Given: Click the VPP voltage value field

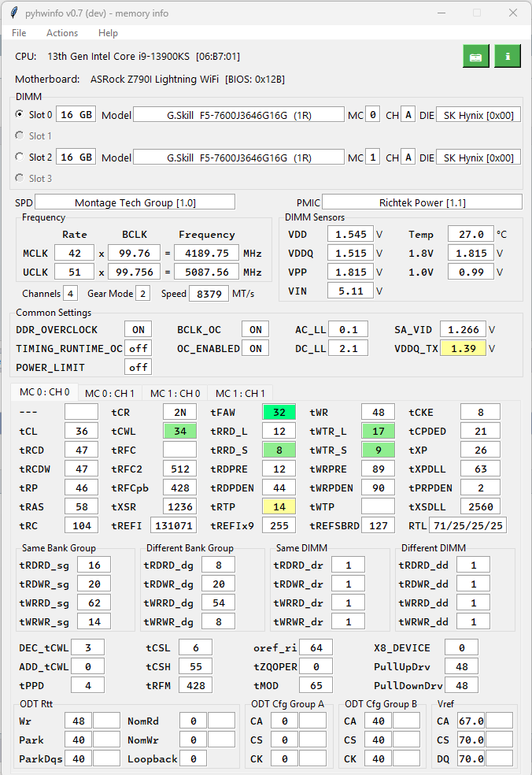Looking at the screenshot, I should click(x=351, y=272).
